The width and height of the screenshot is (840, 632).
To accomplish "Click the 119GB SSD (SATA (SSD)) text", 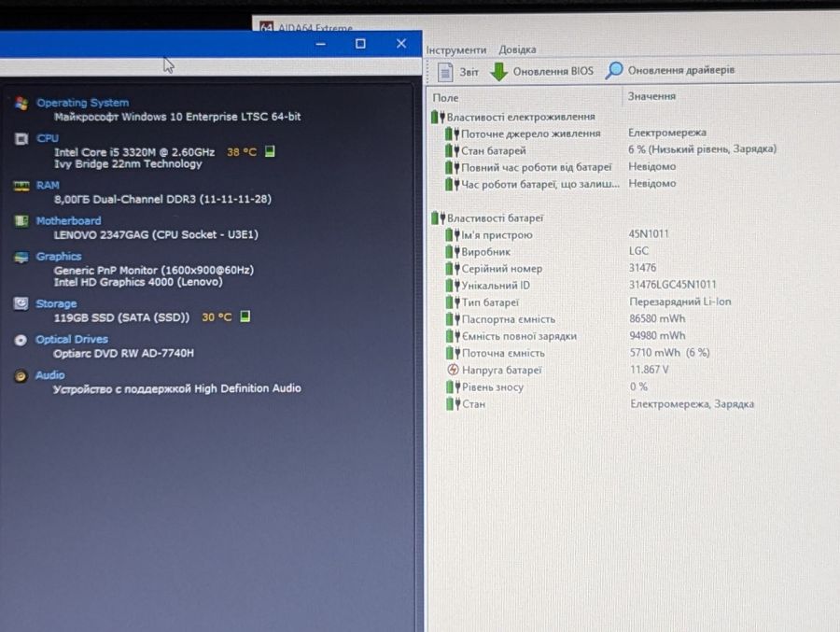I will click(x=121, y=317).
